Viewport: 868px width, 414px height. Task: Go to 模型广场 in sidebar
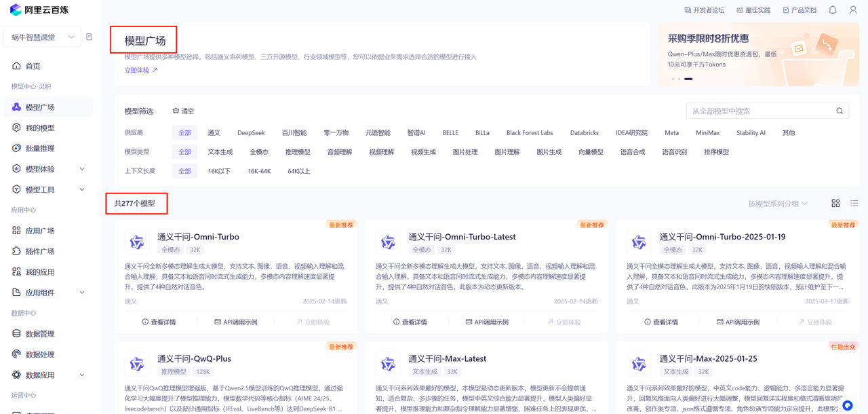pyautogui.click(x=48, y=107)
